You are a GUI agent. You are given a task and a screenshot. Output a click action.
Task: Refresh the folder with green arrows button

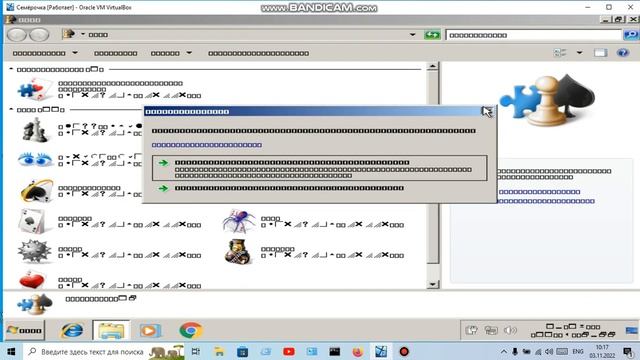tap(432, 35)
